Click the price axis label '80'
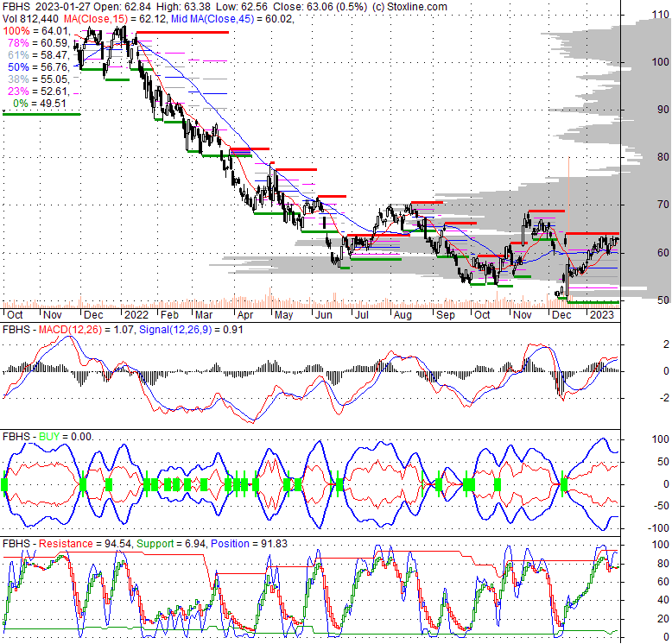This screenshot has height=644, width=672. pos(663,157)
